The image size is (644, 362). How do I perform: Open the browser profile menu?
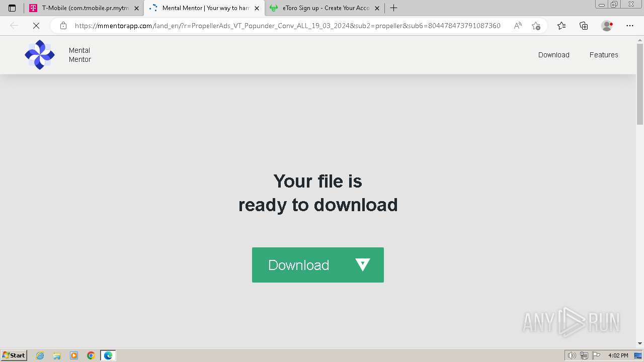tap(607, 26)
